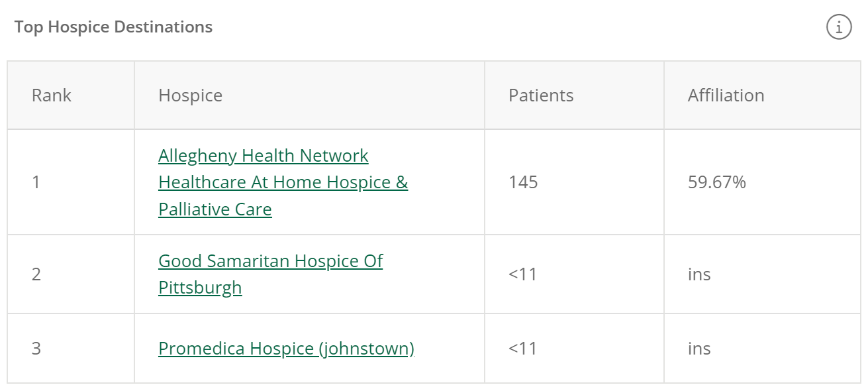Viewport: 868px width, 391px height.
Task: Click the Top Hospice Destinations title
Action: click(113, 27)
